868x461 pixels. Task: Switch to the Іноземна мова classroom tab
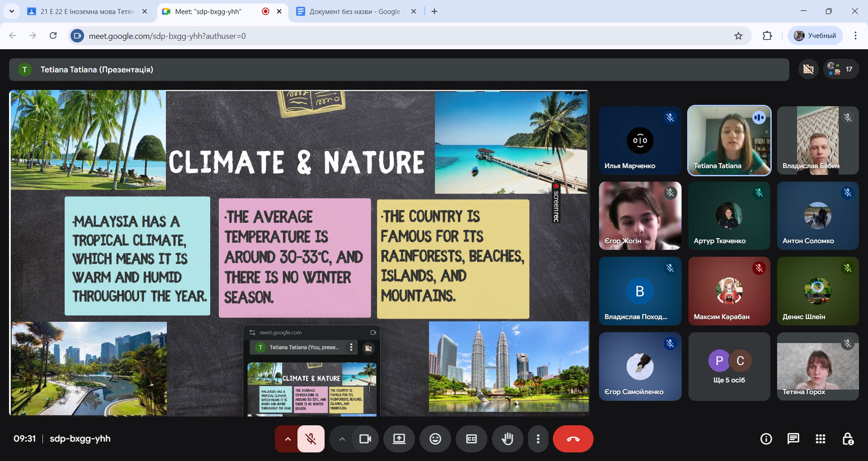[x=87, y=11]
